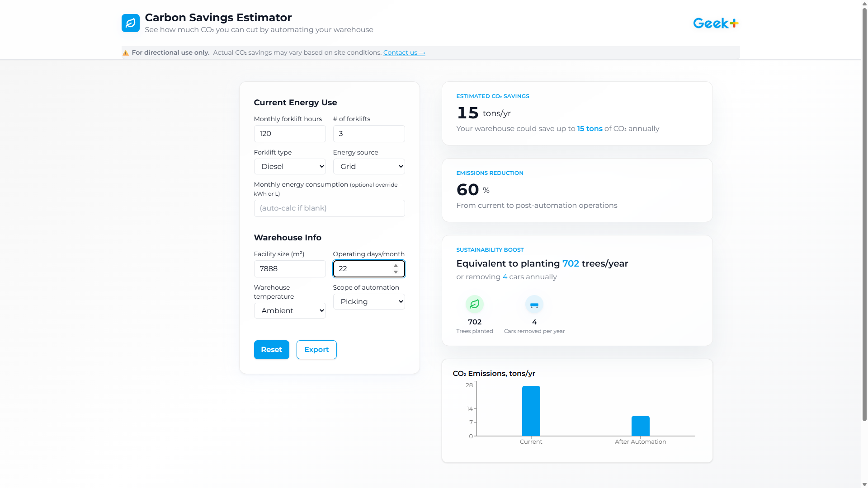Increment Operating days with the up arrow
The height and width of the screenshot is (488, 868).
coord(395,266)
